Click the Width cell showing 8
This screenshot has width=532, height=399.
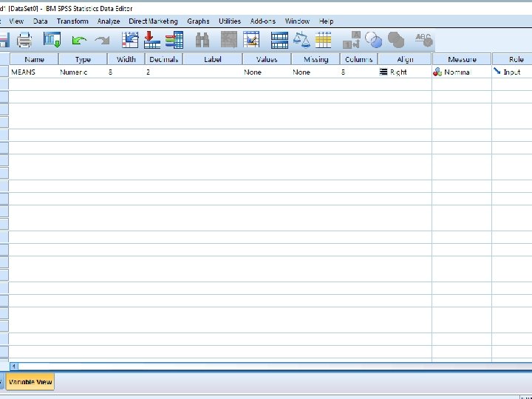tap(126, 72)
